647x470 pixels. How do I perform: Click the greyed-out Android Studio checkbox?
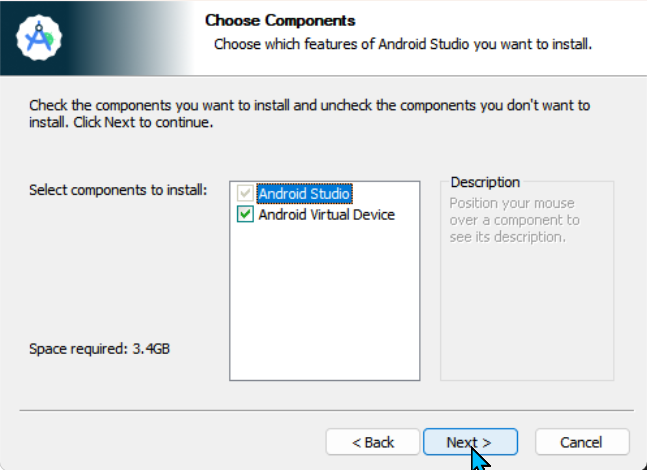[x=245, y=193]
